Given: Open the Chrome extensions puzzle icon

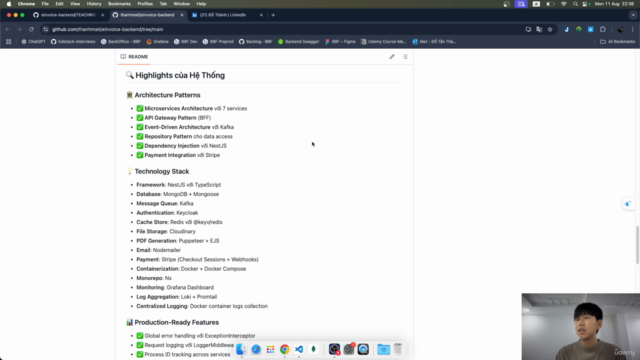Looking at the screenshot, I should [x=603, y=29].
